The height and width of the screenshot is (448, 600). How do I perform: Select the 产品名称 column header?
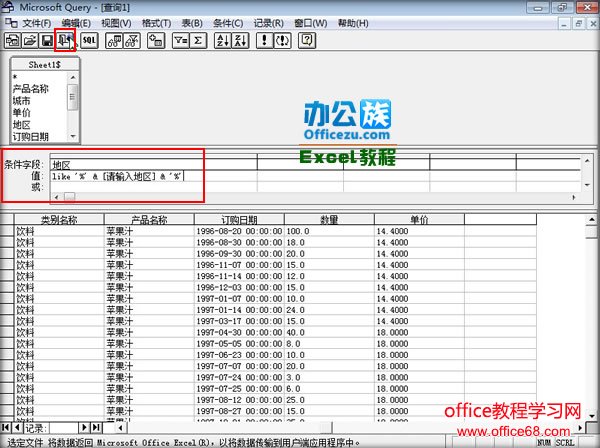149,220
